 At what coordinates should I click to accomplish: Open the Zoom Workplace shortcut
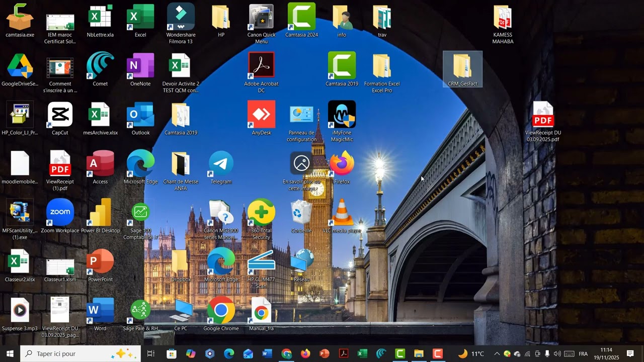(x=60, y=217)
